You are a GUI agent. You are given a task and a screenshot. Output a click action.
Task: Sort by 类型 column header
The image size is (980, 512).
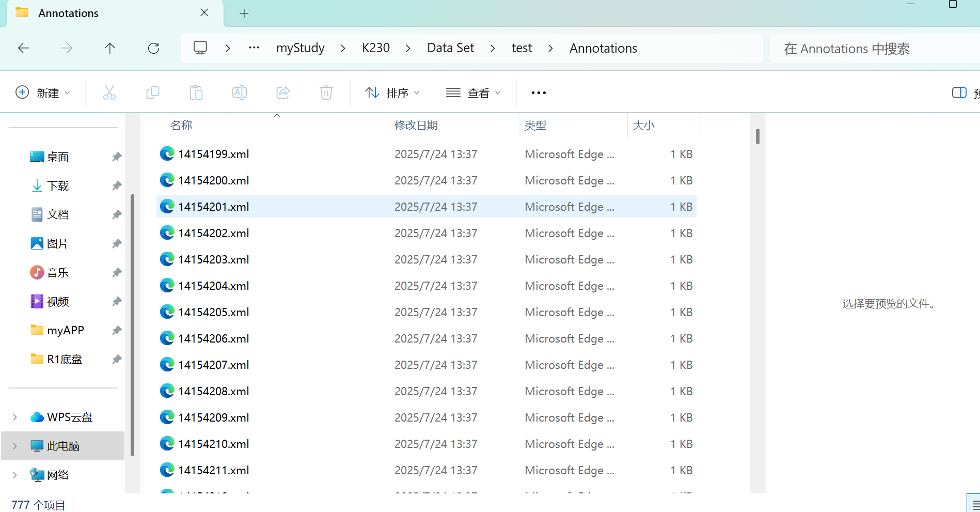coord(573,126)
